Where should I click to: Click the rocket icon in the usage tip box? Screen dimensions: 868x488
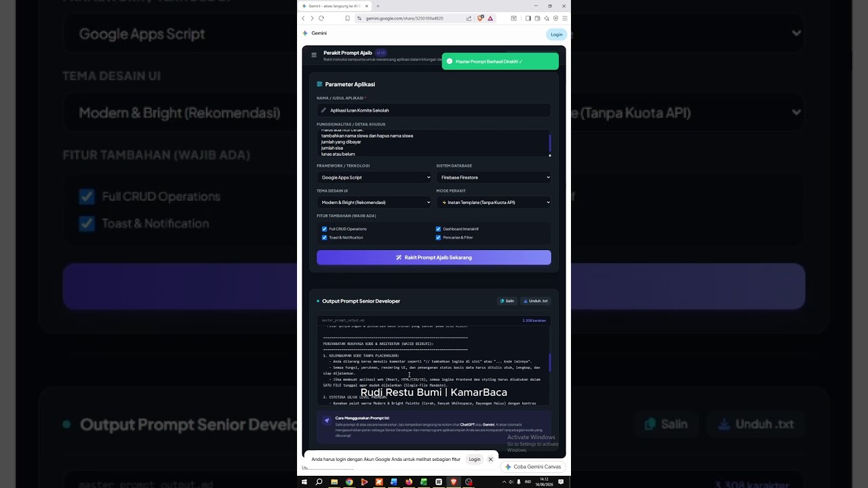coord(327,420)
